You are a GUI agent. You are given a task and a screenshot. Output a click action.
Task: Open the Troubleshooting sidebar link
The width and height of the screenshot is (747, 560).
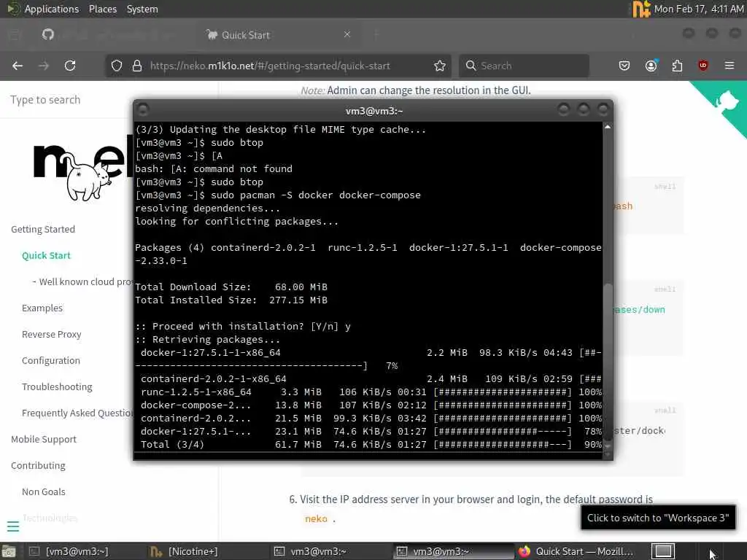coord(57,386)
